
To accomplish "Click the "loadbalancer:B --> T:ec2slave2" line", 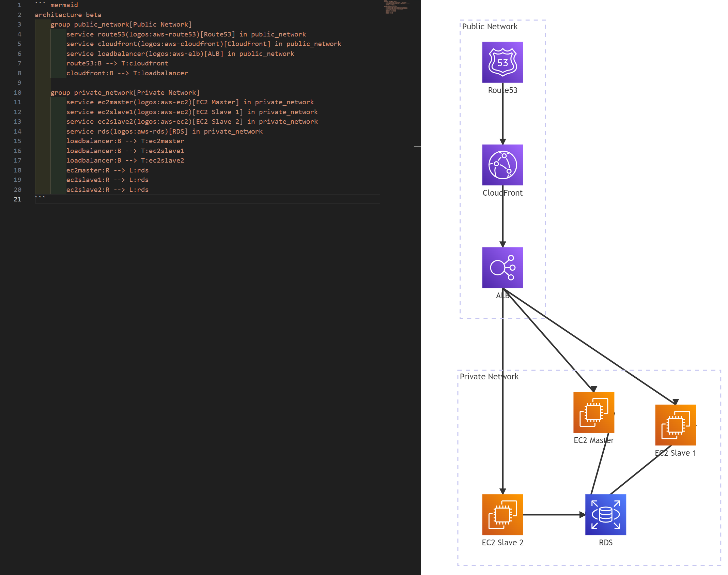I will point(125,161).
